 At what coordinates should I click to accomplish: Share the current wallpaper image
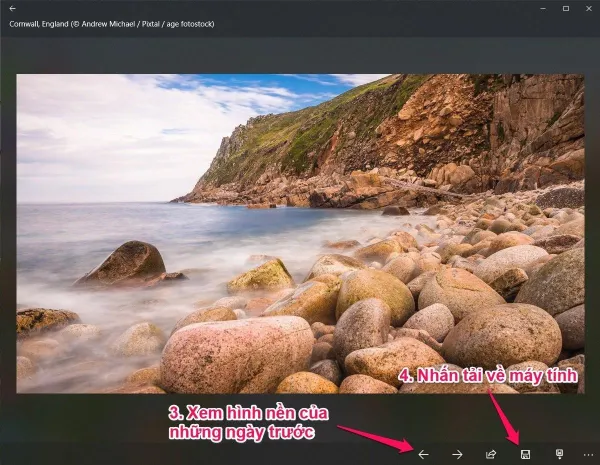491,454
